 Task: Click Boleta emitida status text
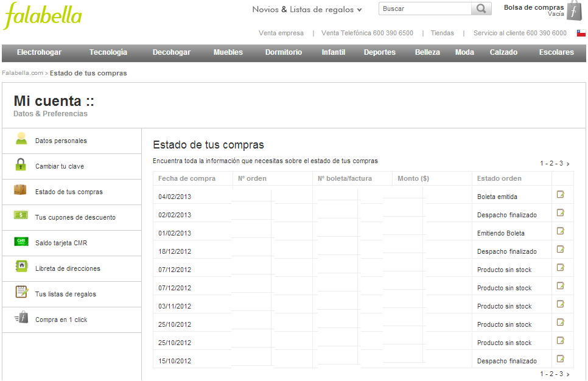pyautogui.click(x=497, y=197)
